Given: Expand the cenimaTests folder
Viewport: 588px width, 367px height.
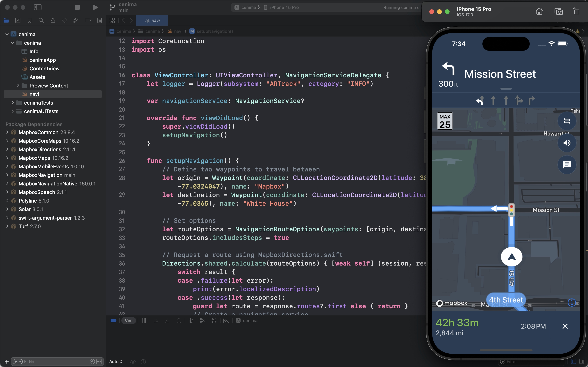Looking at the screenshot, I should click(x=13, y=103).
